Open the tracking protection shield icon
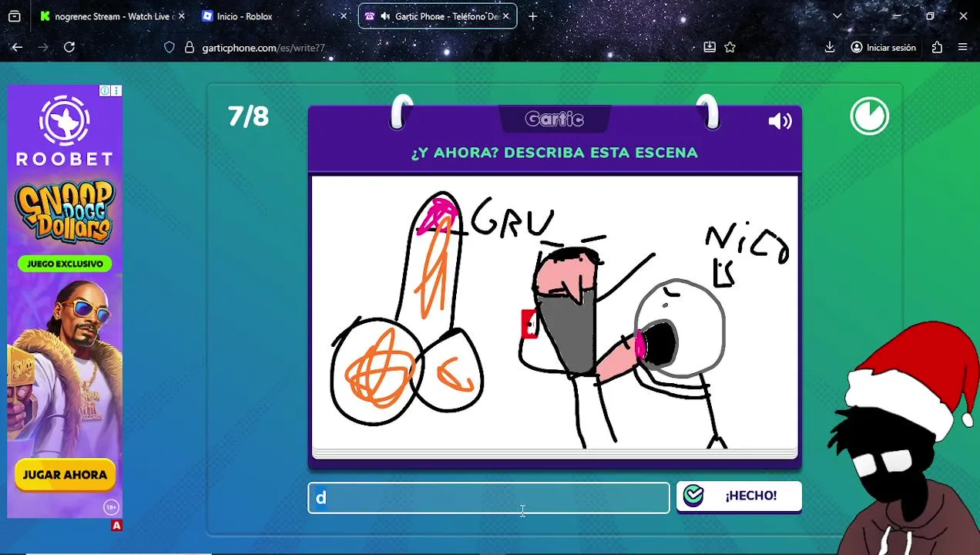Screen dimensions: 980x555 [x=169, y=47]
